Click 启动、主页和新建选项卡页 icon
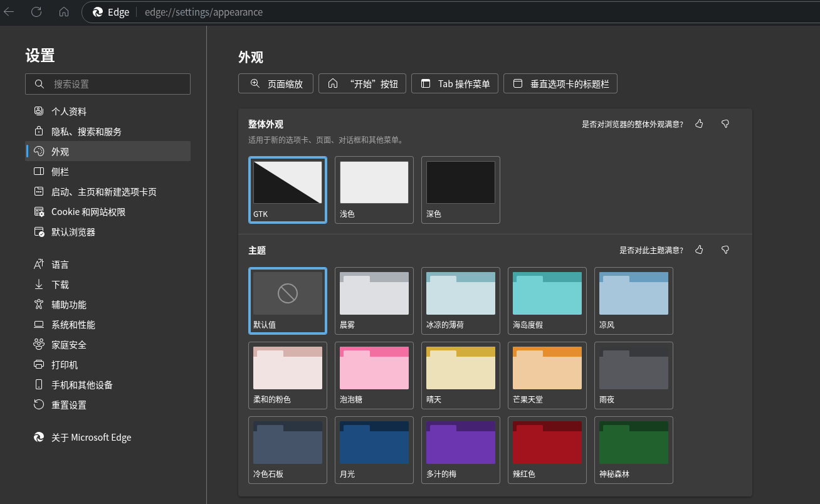The image size is (820, 504). click(39, 192)
